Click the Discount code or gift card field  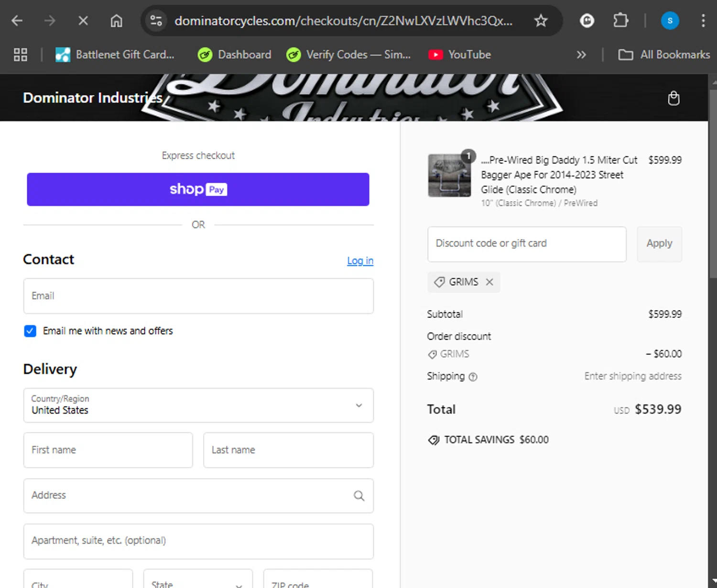coord(527,244)
